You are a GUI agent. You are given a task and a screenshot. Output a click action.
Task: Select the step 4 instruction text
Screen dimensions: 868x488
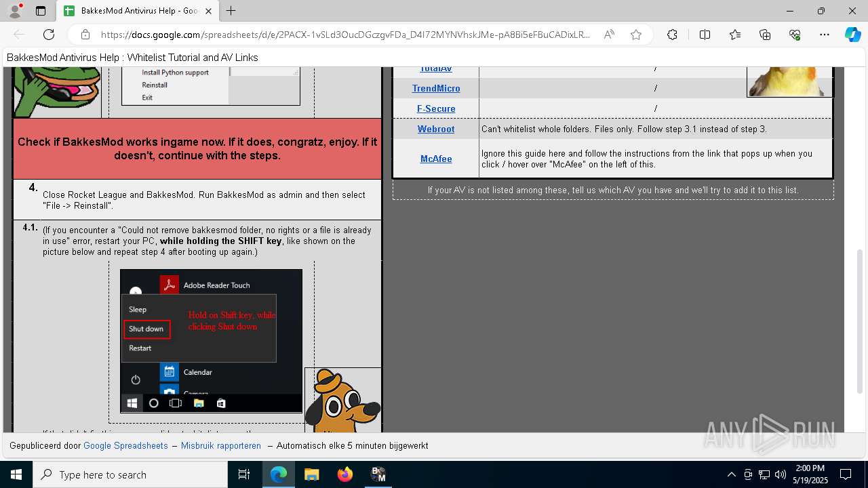(x=204, y=200)
